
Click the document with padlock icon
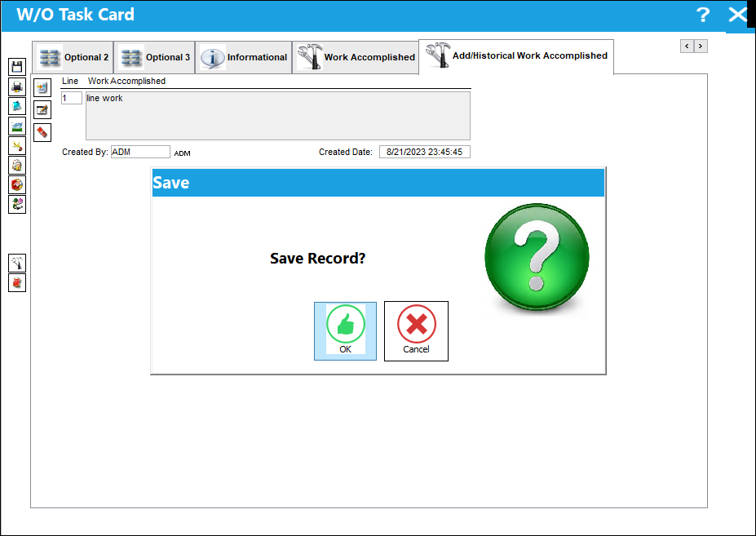pyautogui.click(x=17, y=165)
